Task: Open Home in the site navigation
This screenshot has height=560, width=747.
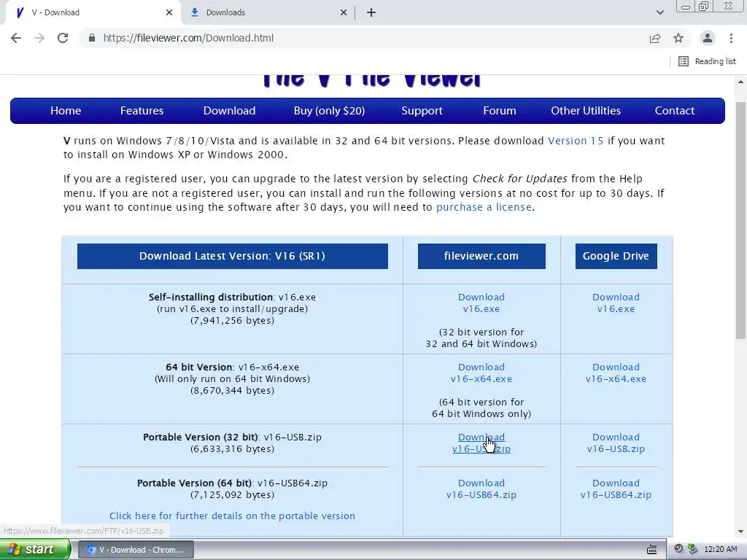Action: coord(66,111)
